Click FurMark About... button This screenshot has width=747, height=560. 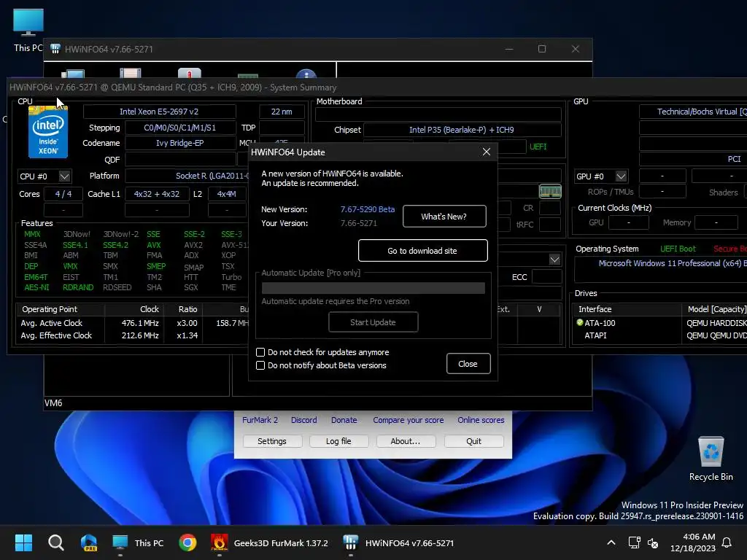point(406,441)
